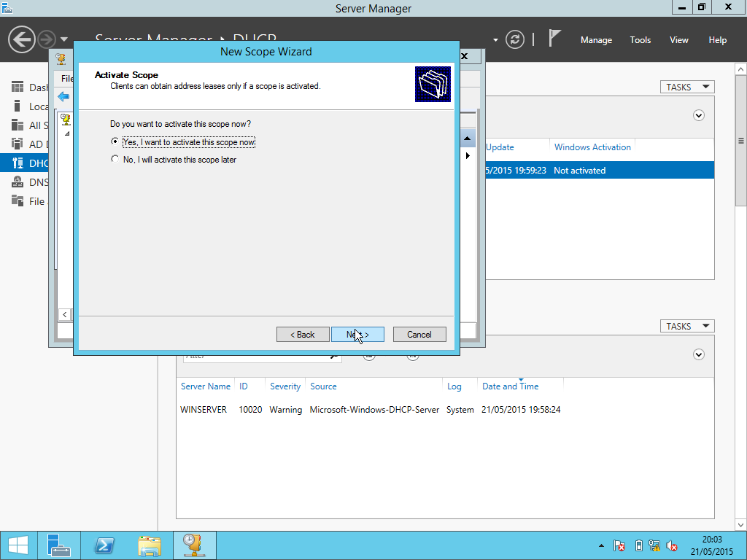Select the Local Server icon in sidebar
This screenshot has width=747, height=560.
pos(18,106)
